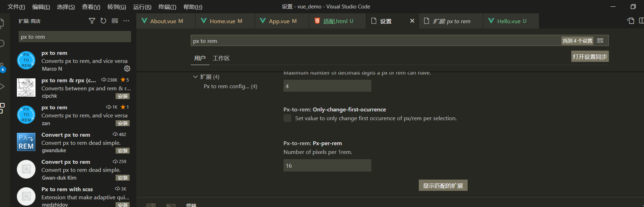Split the editor to the right
644x207 pixels.
point(641,21)
